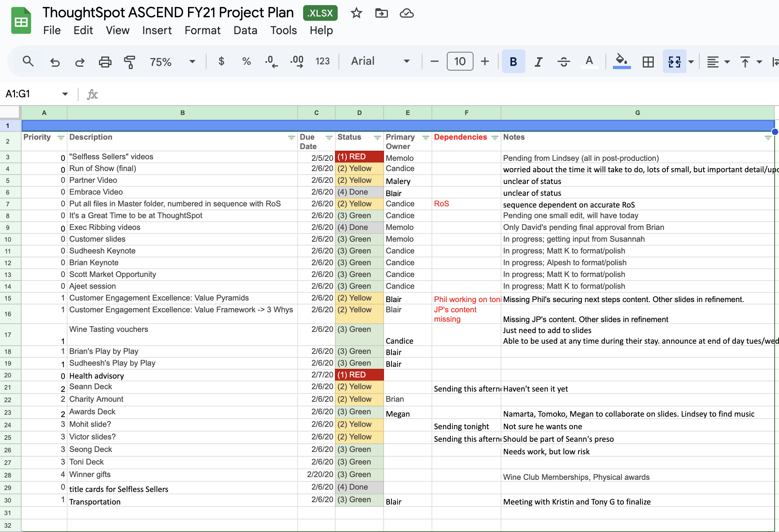This screenshot has height=532, width=779.
Task: Format as currency with dollar icon
Action: (x=221, y=61)
